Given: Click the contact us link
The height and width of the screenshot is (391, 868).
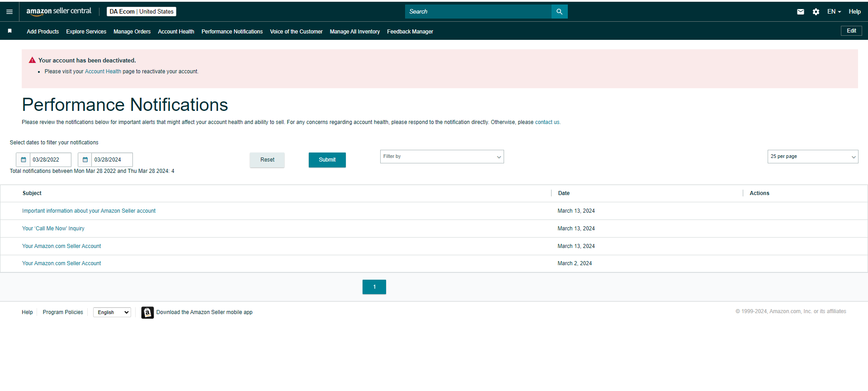Looking at the screenshot, I should pyautogui.click(x=547, y=122).
